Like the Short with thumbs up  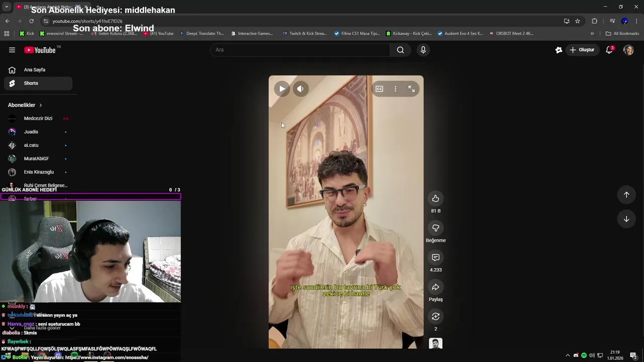pyautogui.click(x=436, y=199)
